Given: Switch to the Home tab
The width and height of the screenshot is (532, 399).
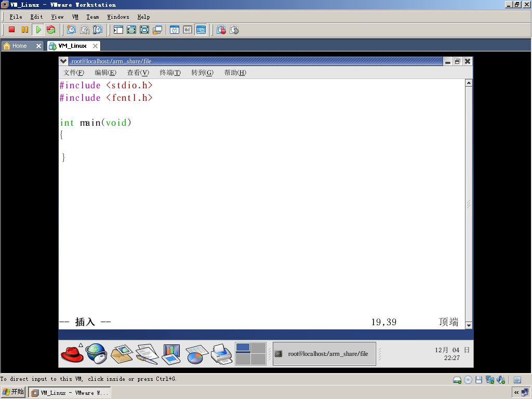Looking at the screenshot, I should pyautogui.click(x=19, y=46).
